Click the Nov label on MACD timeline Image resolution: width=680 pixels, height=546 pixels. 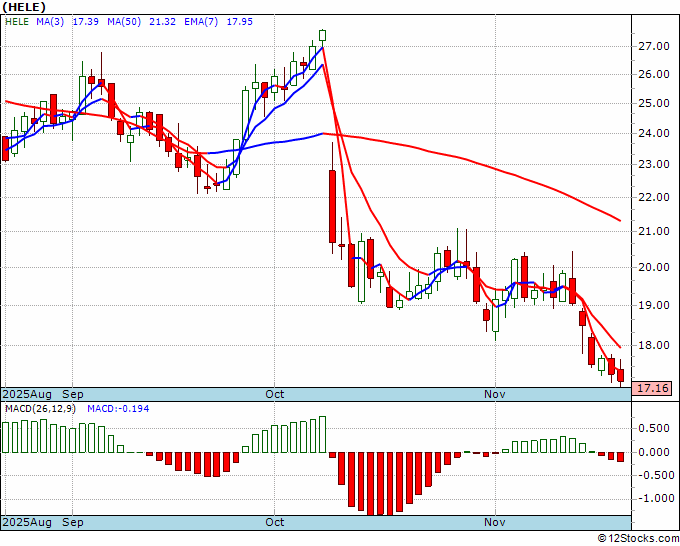click(495, 522)
